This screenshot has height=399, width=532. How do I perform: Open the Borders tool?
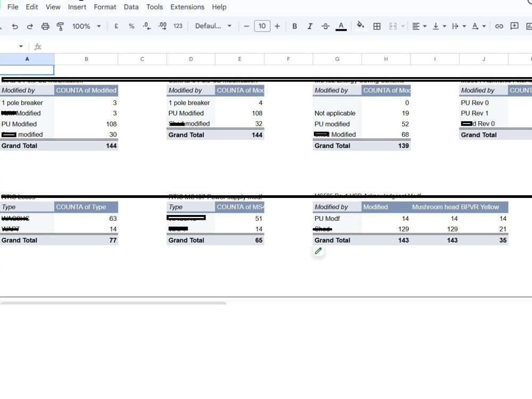tap(377, 26)
